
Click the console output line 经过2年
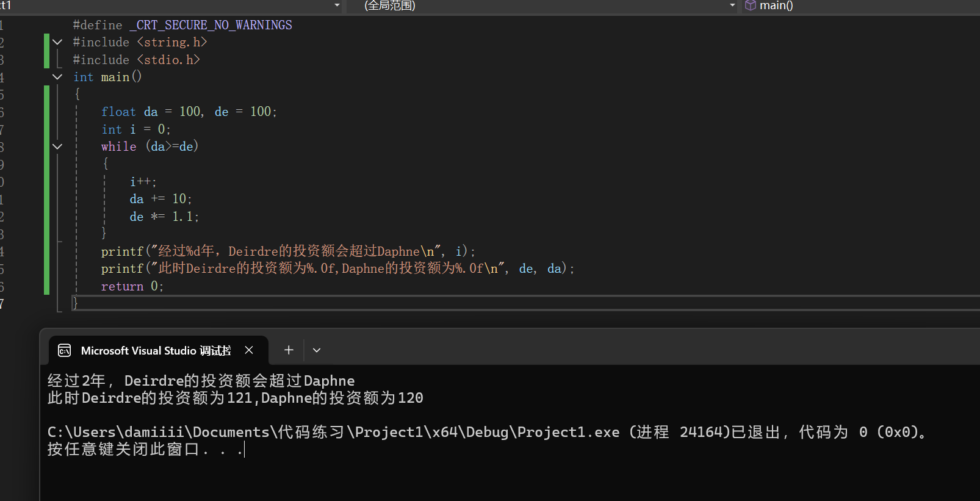(x=201, y=381)
